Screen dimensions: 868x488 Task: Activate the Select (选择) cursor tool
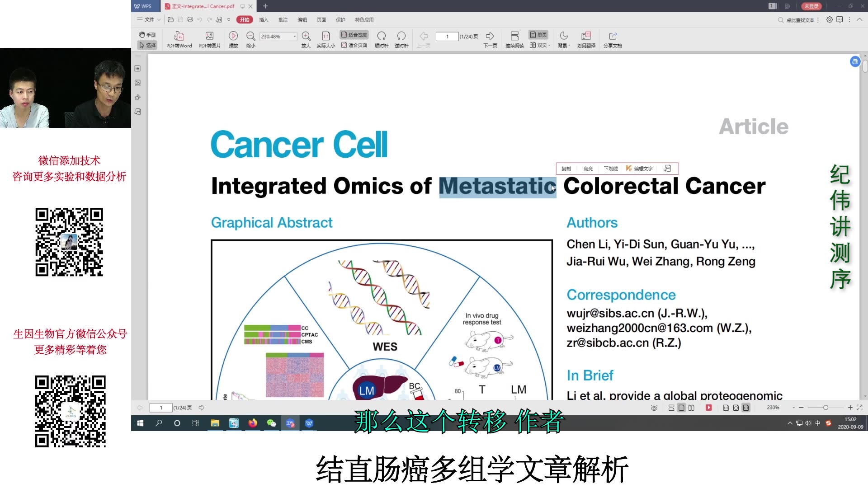(x=147, y=45)
